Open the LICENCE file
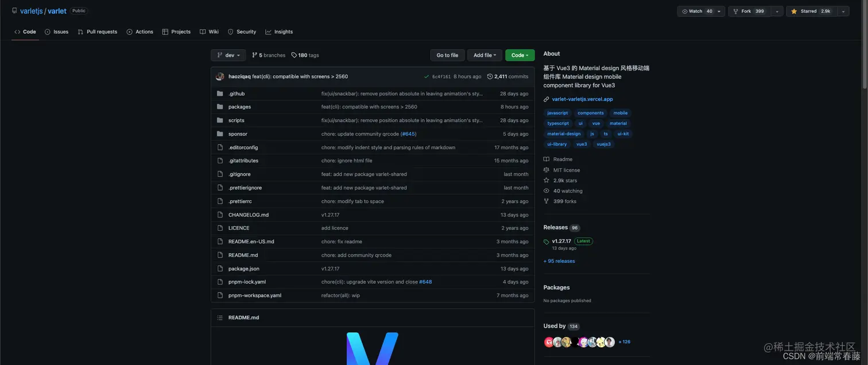868x365 pixels. tap(239, 228)
